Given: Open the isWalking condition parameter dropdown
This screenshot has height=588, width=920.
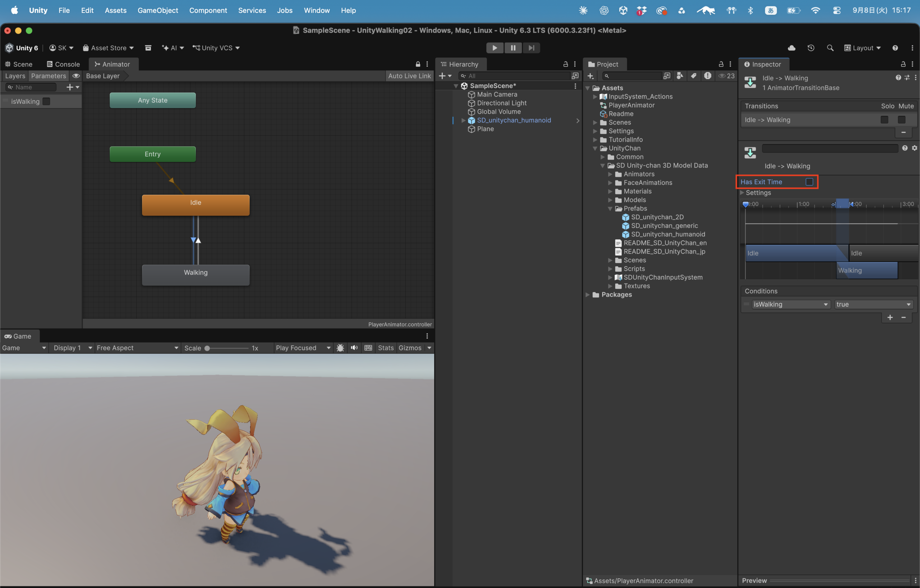Looking at the screenshot, I should pyautogui.click(x=791, y=304).
